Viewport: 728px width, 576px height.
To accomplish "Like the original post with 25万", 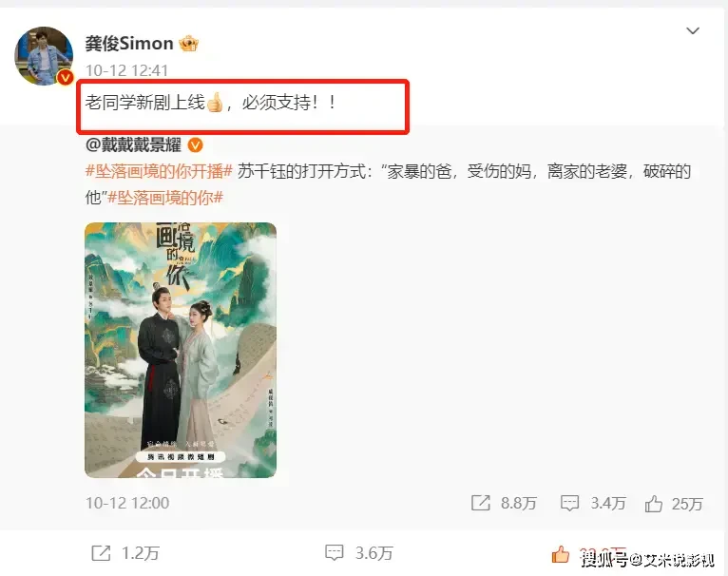I will click(x=653, y=504).
